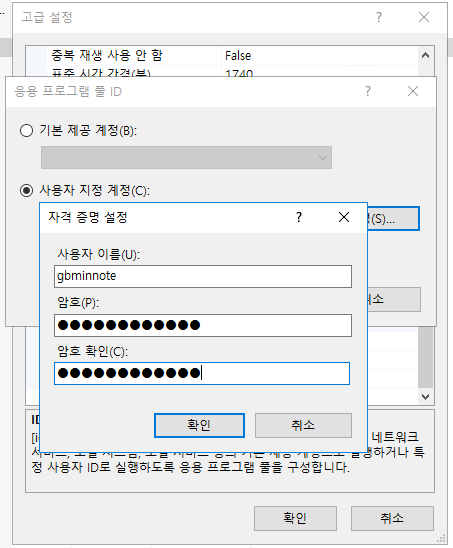Focus the 암호 확인(C) confirm password field

click(x=202, y=374)
